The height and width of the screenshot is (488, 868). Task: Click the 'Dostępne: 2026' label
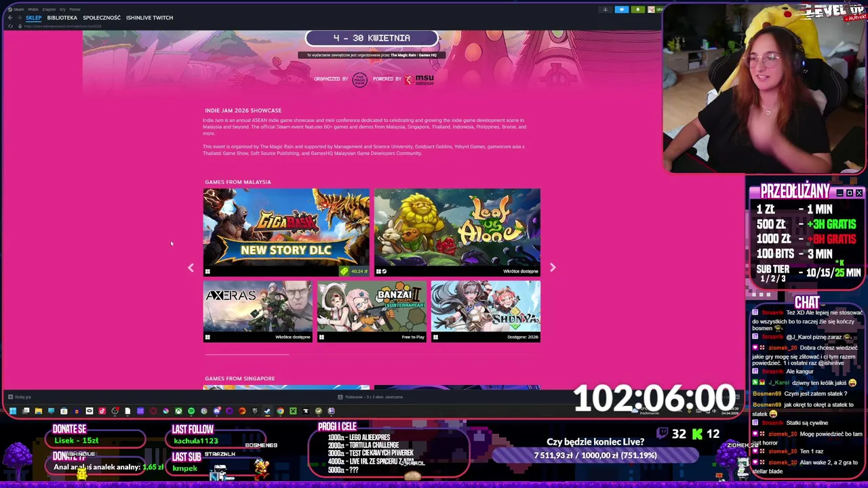coord(523,337)
